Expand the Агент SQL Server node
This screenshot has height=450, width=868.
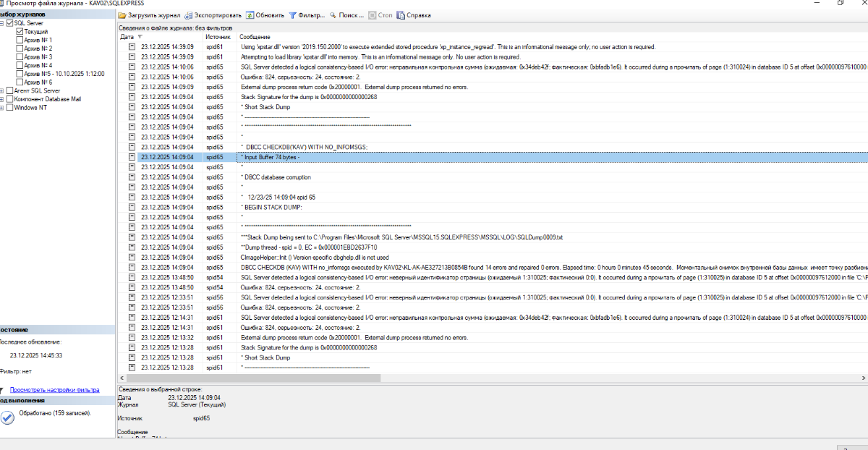pos(2,91)
